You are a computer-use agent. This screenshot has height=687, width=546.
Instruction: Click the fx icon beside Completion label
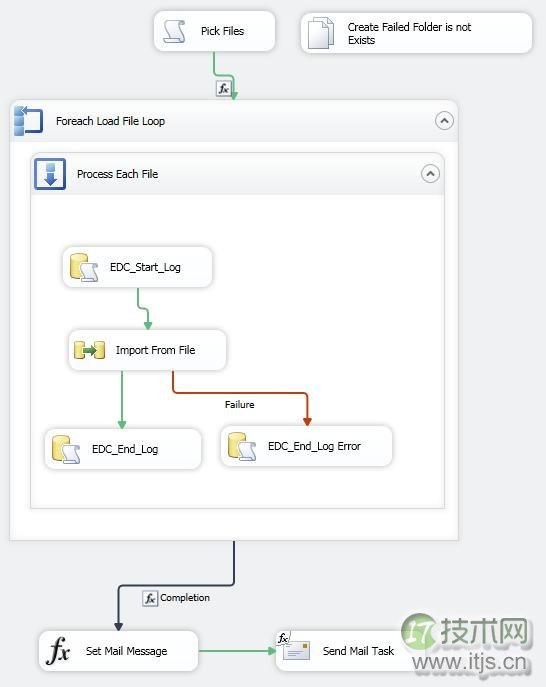tap(150, 598)
